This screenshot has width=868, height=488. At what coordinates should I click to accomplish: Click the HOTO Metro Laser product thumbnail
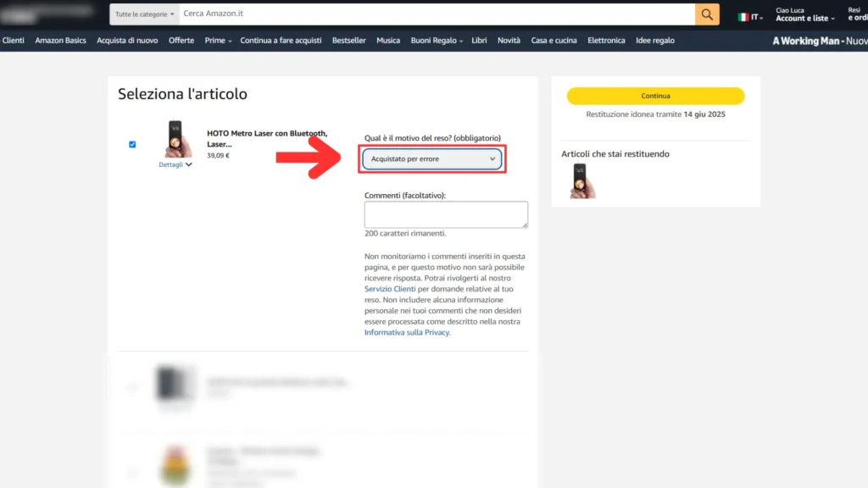[x=177, y=138]
